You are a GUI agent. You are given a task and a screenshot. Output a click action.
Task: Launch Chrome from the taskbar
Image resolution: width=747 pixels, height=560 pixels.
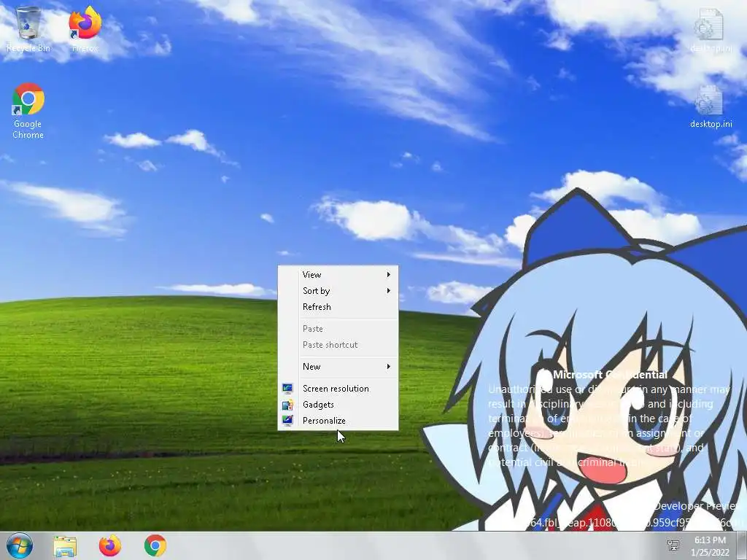pos(155,545)
